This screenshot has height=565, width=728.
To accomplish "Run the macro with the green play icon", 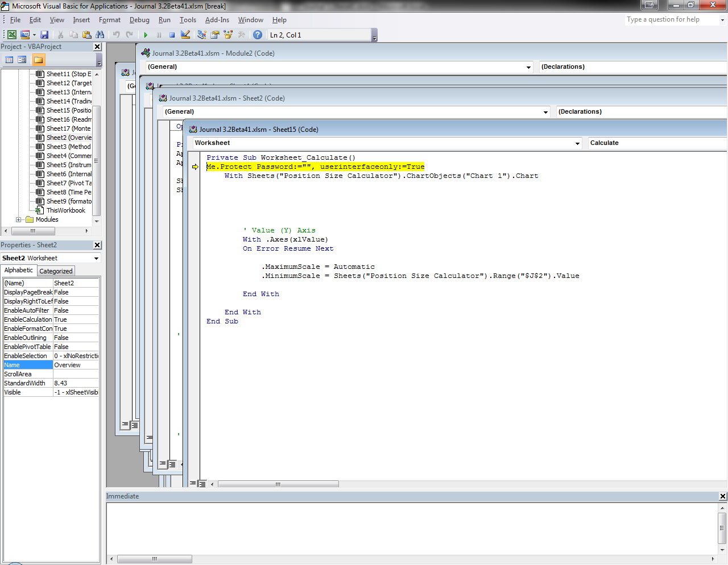I will point(146,35).
